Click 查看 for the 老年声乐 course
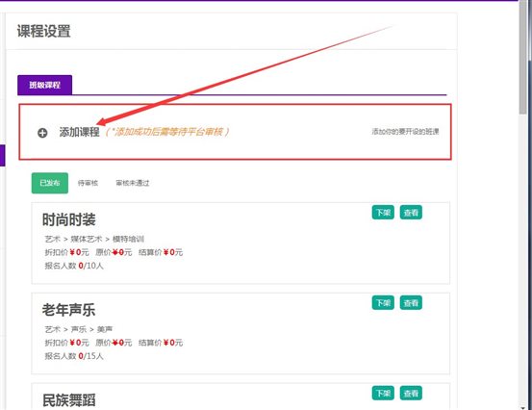The height and width of the screenshot is (410, 532). 411,303
